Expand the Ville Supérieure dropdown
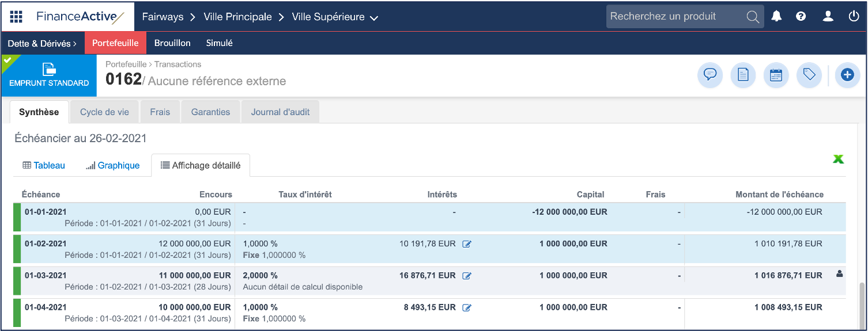 [x=374, y=18]
